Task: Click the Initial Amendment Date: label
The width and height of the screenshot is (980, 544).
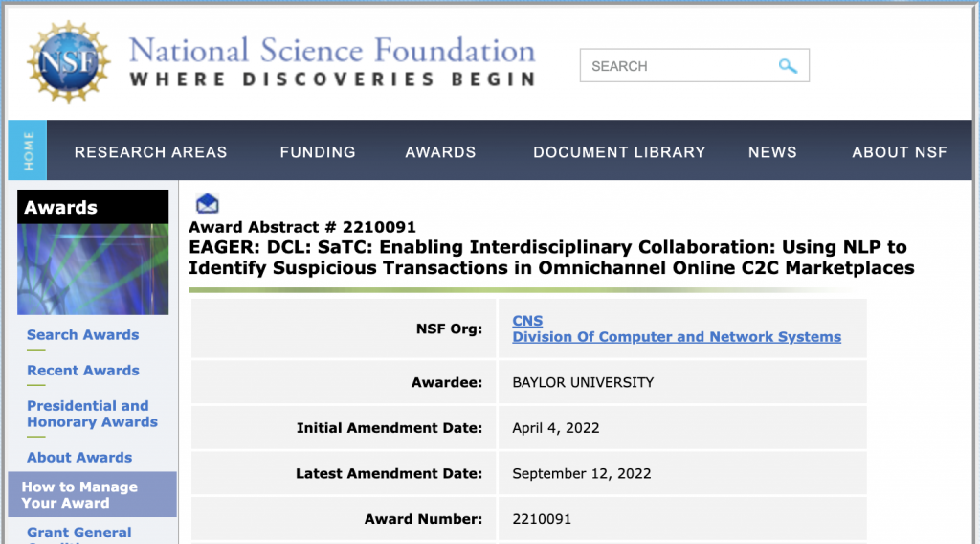Action: click(389, 428)
